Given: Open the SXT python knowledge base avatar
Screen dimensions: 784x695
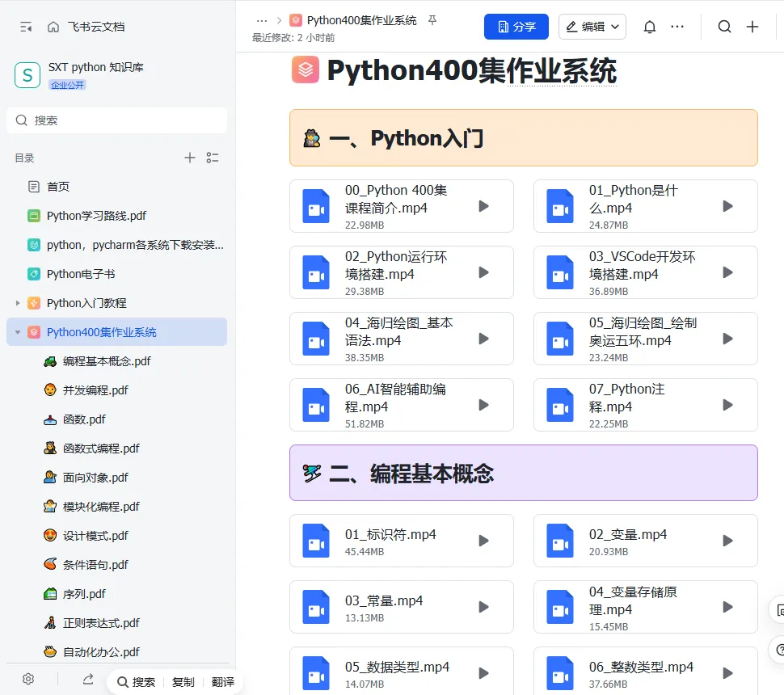Looking at the screenshot, I should click(27, 75).
